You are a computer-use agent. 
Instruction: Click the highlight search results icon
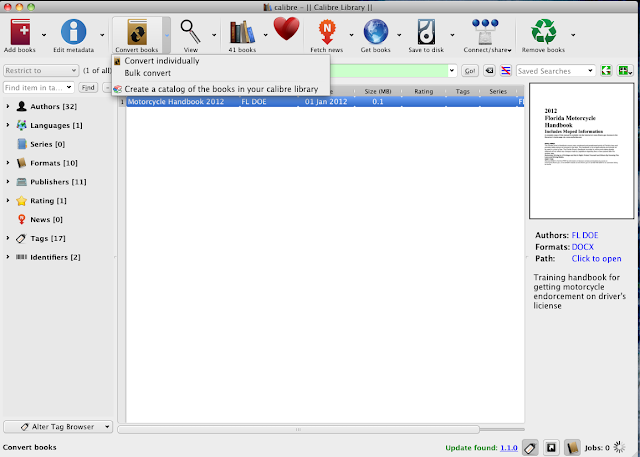[506, 71]
